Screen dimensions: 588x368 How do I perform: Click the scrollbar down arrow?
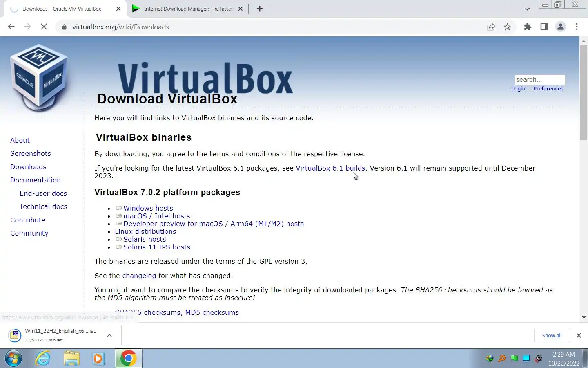[x=584, y=317]
